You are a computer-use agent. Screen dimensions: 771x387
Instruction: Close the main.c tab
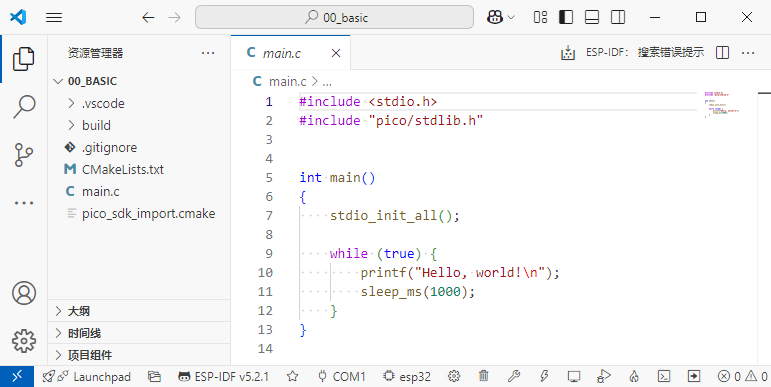[336, 53]
